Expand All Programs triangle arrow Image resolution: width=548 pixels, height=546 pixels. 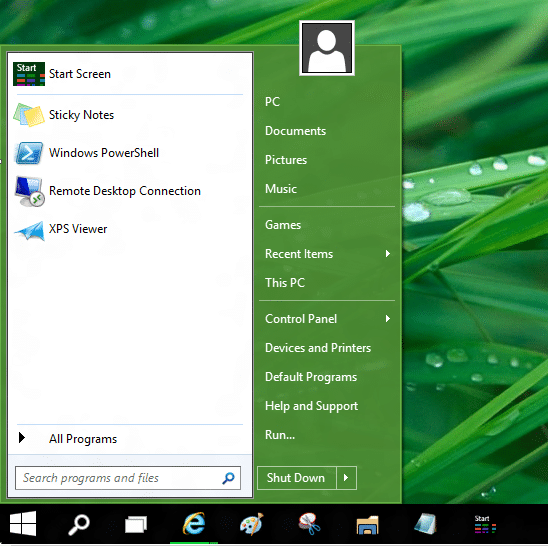pyautogui.click(x=22, y=438)
